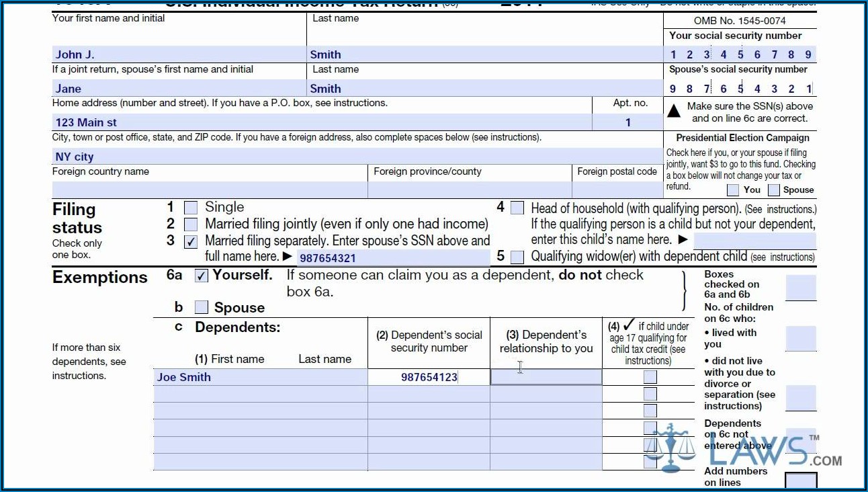
Task: Tick Qualifying widow(er) checkbox
Action: tap(517, 257)
